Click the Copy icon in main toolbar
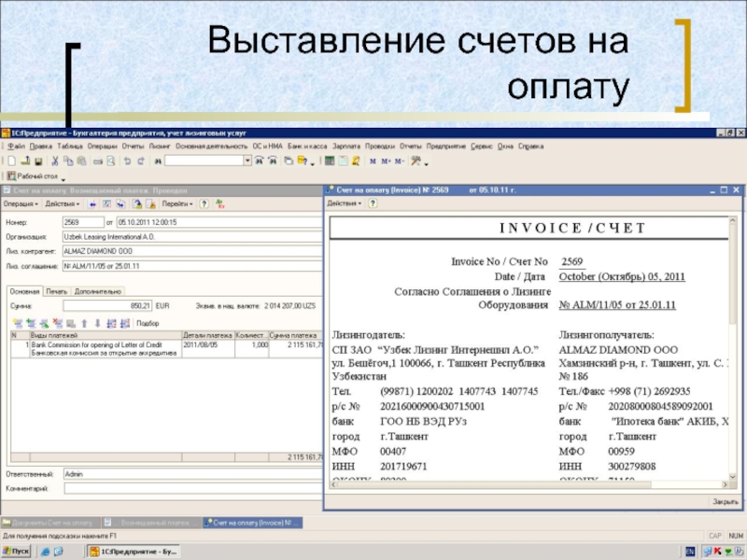747x560 pixels. click(68, 161)
